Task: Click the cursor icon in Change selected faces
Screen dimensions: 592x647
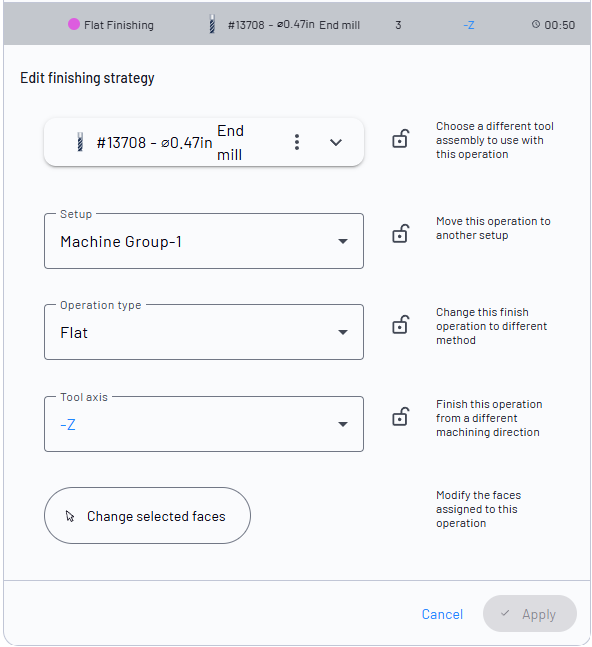Action: (x=70, y=516)
